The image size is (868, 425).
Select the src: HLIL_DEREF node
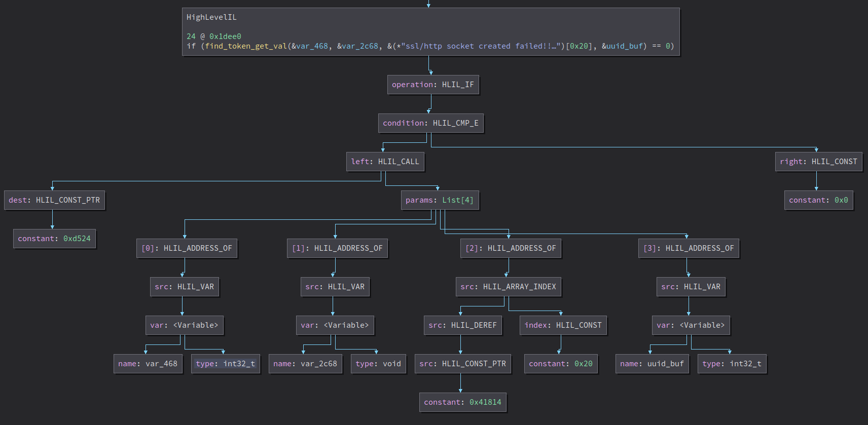tap(462, 325)
